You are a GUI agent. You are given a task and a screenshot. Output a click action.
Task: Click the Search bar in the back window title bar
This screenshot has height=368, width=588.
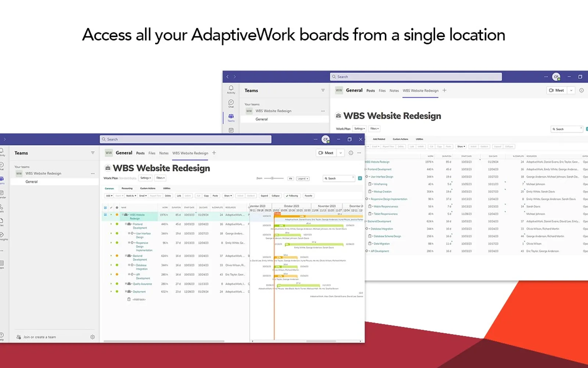[416, 77]
